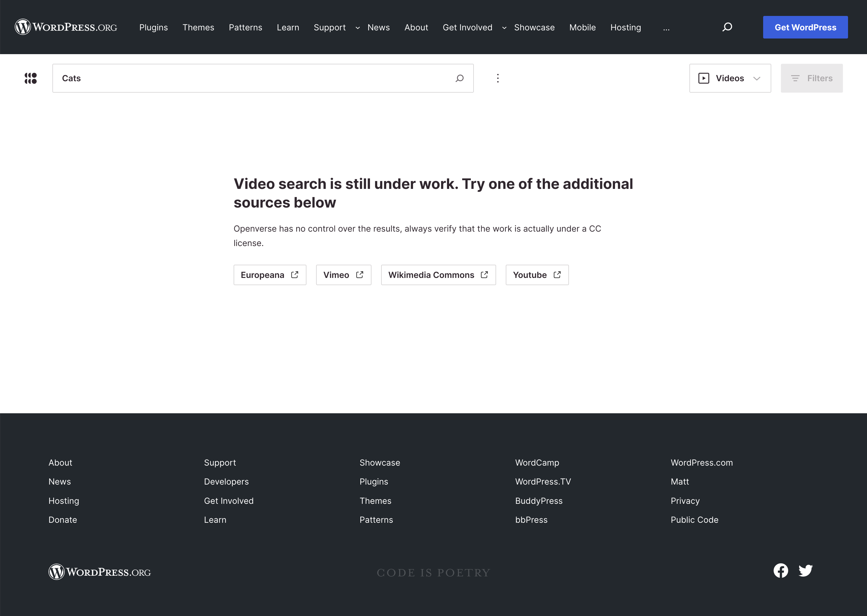Select Plugins in the top navigation
The width and height of the screenshot is (867, 616).
[x=153, y=27]
